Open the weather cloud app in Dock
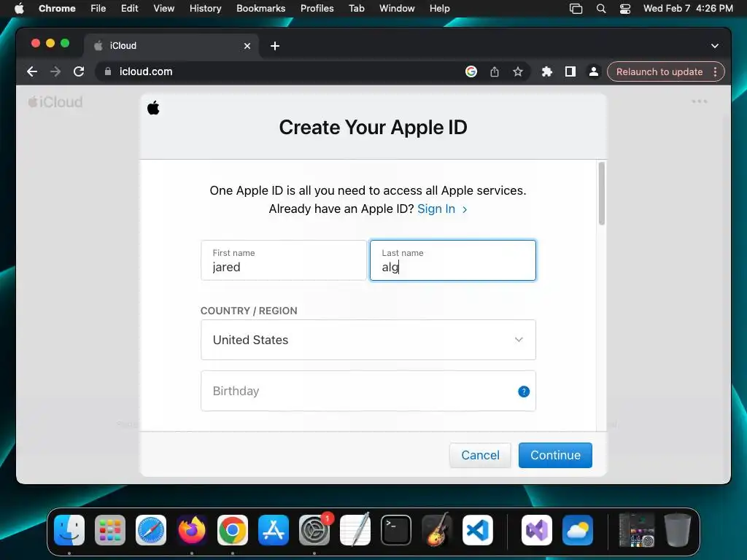The width and height of the screenshot is (747, 560). [x=578, y=530]
